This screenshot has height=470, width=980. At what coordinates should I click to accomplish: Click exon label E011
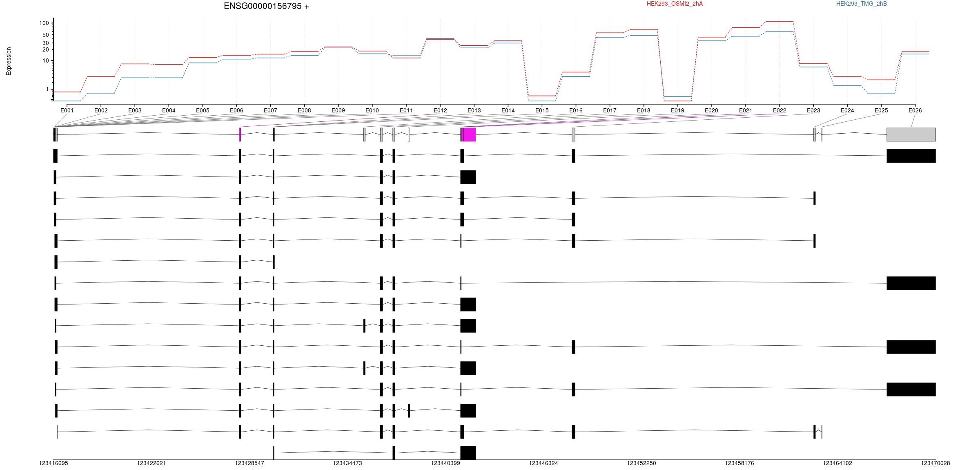(406, 110)
